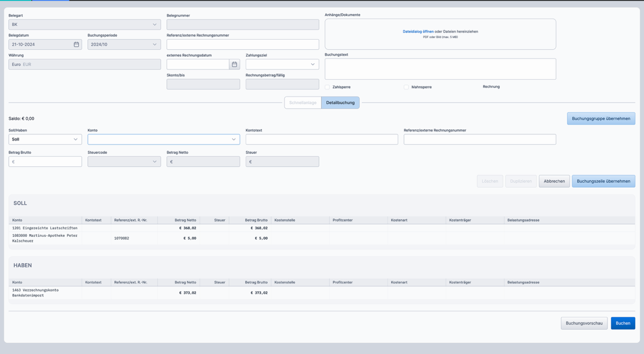Open the Steuercode dropdown

click(124, 161)
